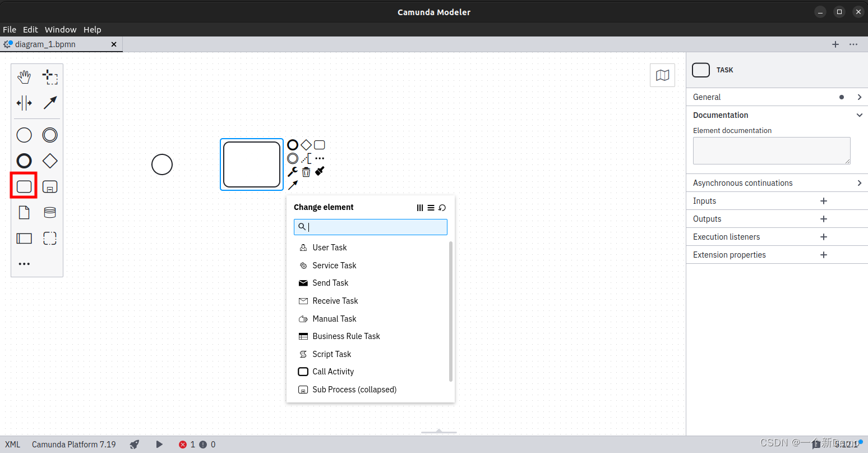
Task: Append an intermediate event from the context pad
Action: [293, 158]
